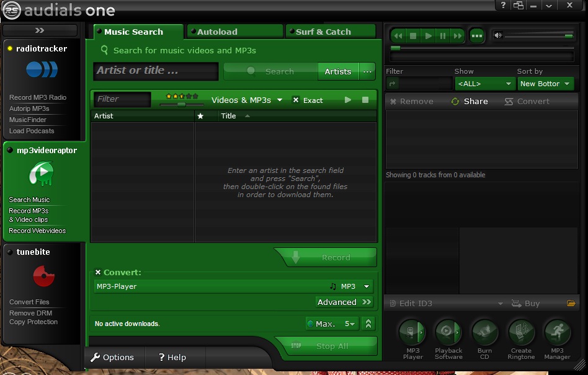
Task: Click the radiotracker blue speaker icon
Action: 42,69
